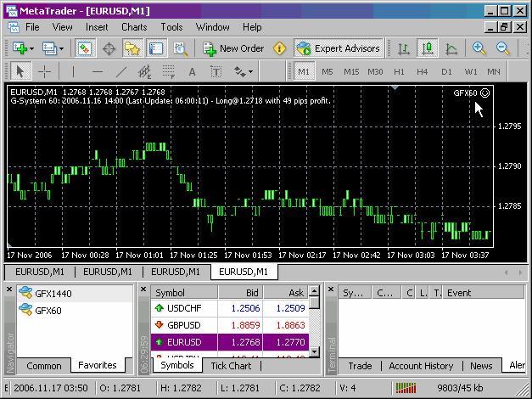
Task: Open the View menu
Action: (62, 27)
